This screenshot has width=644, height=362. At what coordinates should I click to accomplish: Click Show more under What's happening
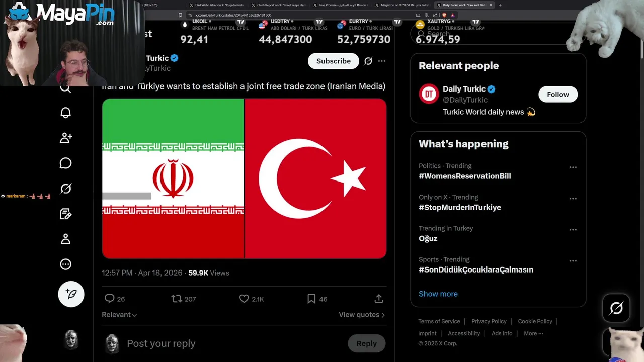pyautogui.click(x=438, y=294)
